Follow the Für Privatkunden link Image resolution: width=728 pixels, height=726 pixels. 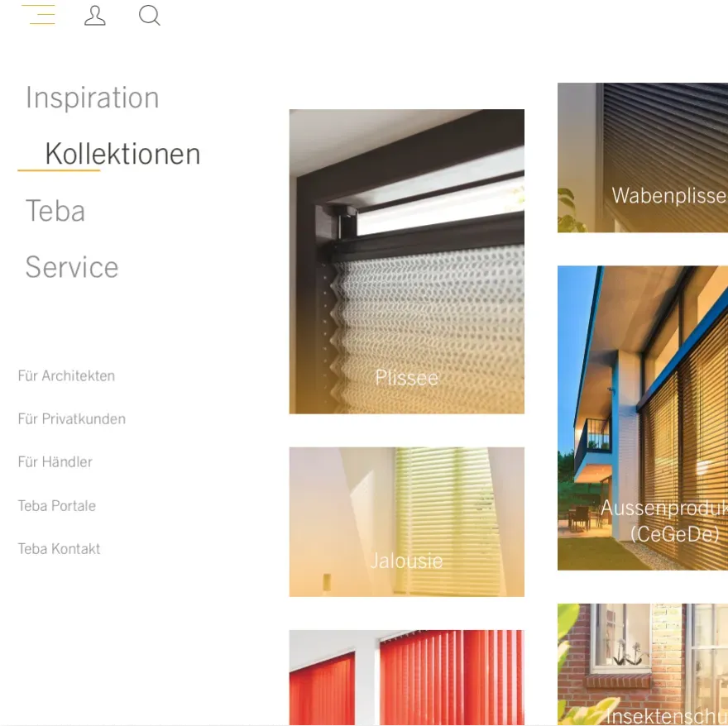[71, 418]
